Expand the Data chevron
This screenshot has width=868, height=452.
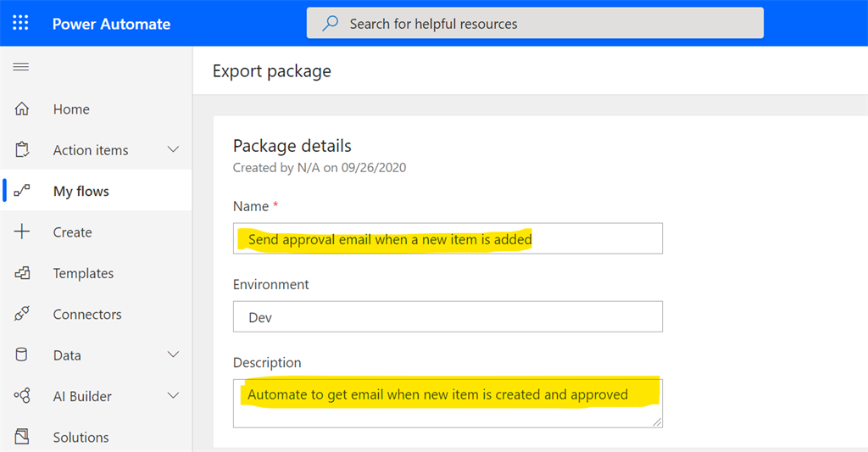click(173, 354)
